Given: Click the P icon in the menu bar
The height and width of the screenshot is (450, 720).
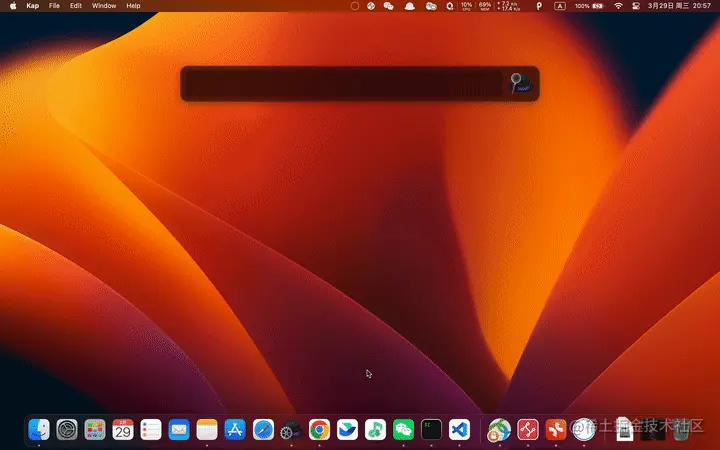Looking at the screenshot, I should (x=539, y=6).
